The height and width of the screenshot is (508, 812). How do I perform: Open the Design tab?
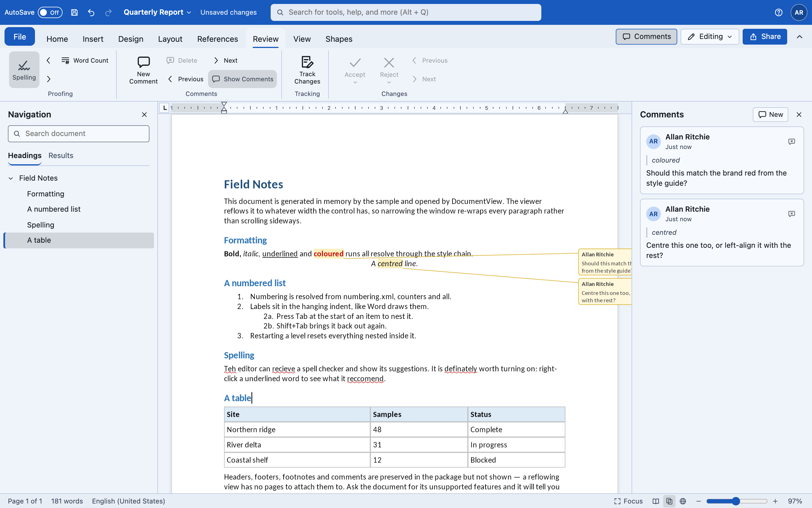(131, 39)
